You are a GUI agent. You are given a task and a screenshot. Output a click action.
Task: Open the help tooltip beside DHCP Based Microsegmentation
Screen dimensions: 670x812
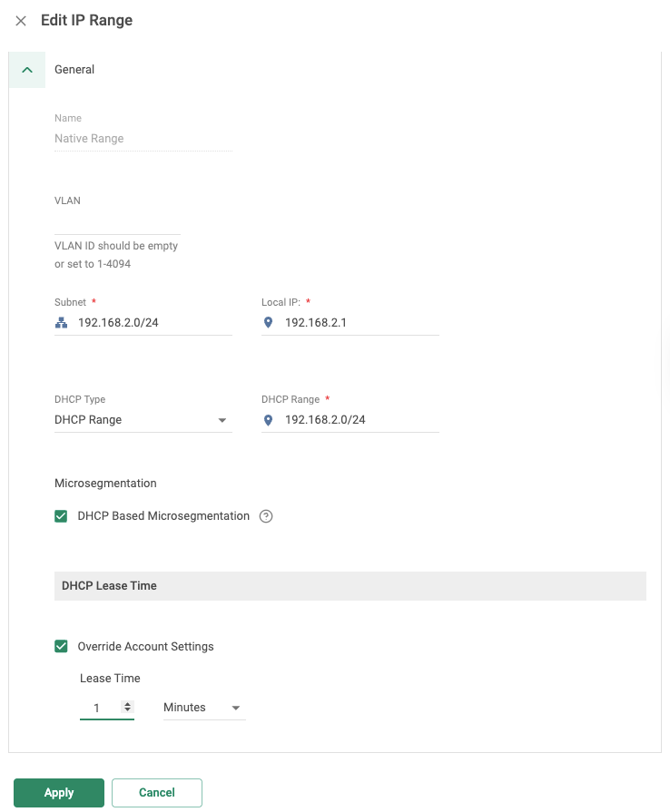[x=264, y=515]
